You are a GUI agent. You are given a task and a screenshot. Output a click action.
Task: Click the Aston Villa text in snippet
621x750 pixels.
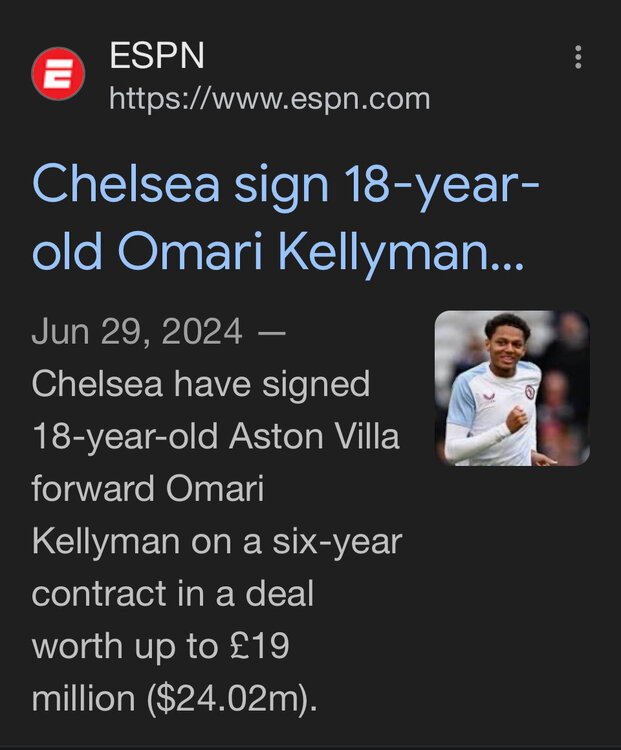click(314, 436)
